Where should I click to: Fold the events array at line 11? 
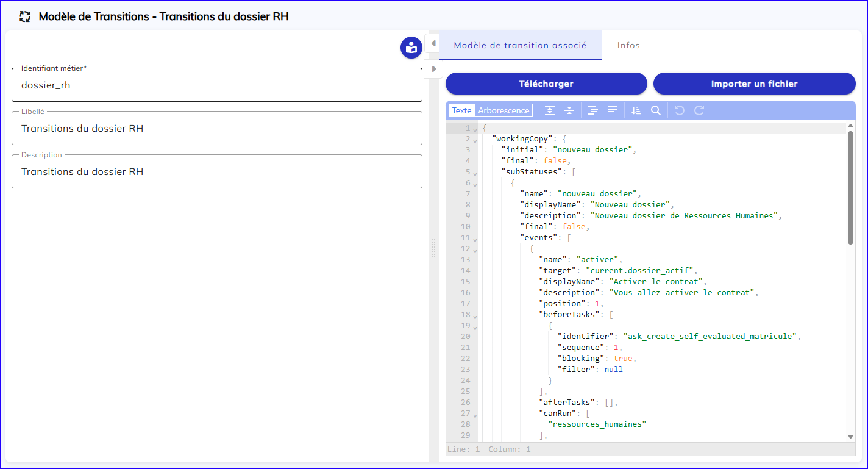[x=475, y=240]
